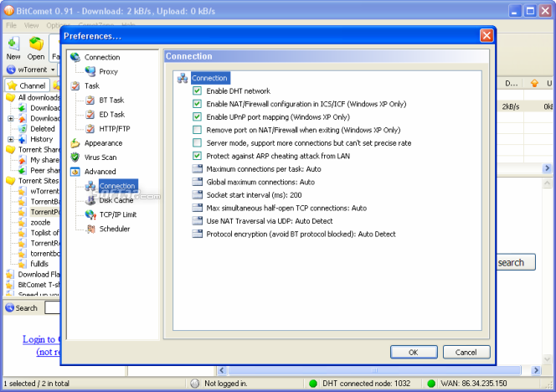Enable Remove port on NAT/Firewall when exiting
556x392 pixels.
tap(197, 130)
